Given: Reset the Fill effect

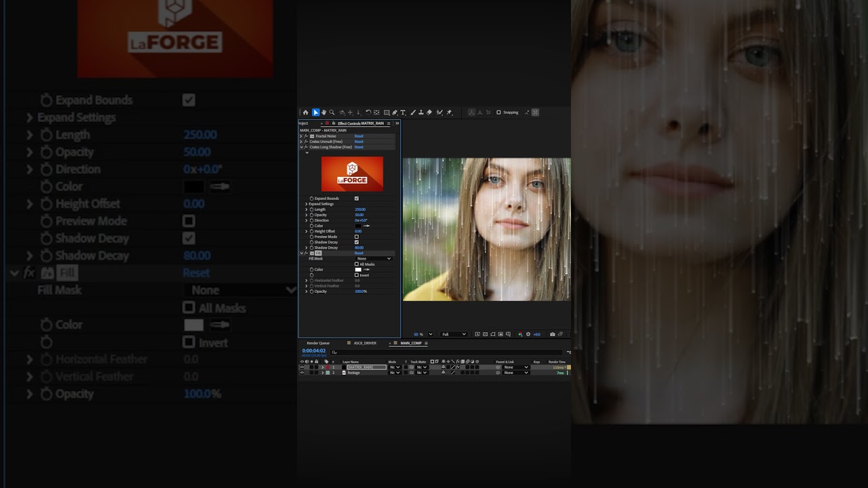Looking at the screenshot, I should tap(359, 253).
